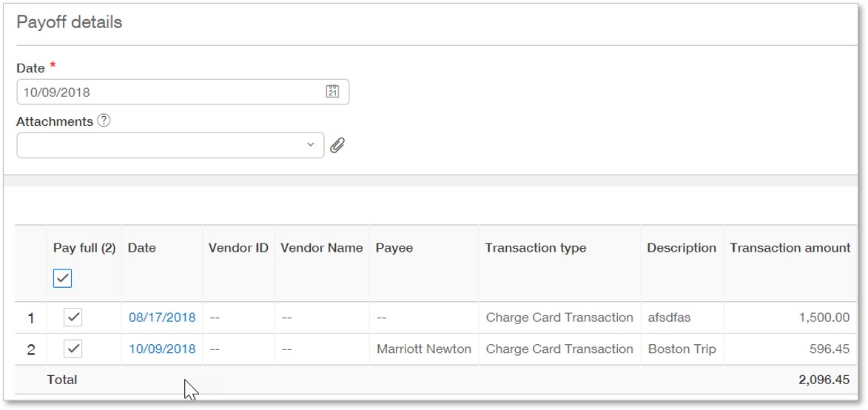Screen dimensions: 868x410
Task: Click the Date column header
Action: pos(142,248)
